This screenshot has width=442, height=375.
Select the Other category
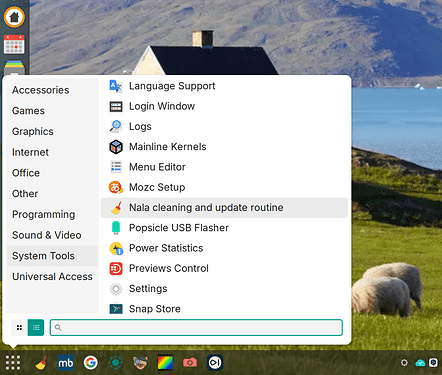52,193
